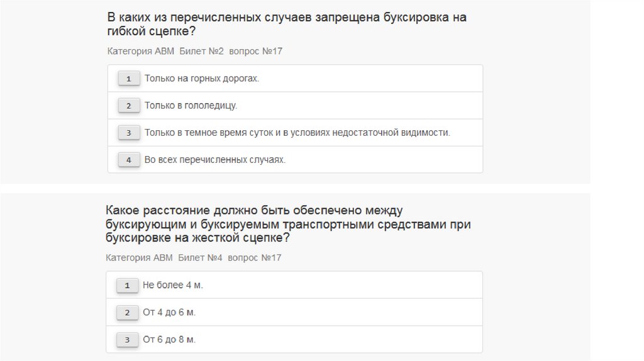Viewport: 644px width, 361px height.
Task: Select answer text "Во всех перечисленных случаях."
Action: pyautogui.click(x=215, y=160)
